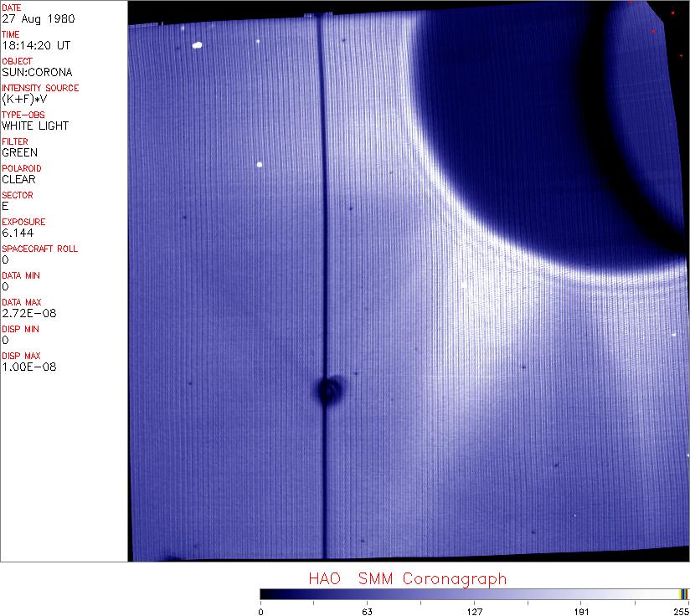Image resolution: width=690 pixels, height=616 pixels.
Task: Click the 63 tick label under colorbar
Action: click(x=367, y=610)
